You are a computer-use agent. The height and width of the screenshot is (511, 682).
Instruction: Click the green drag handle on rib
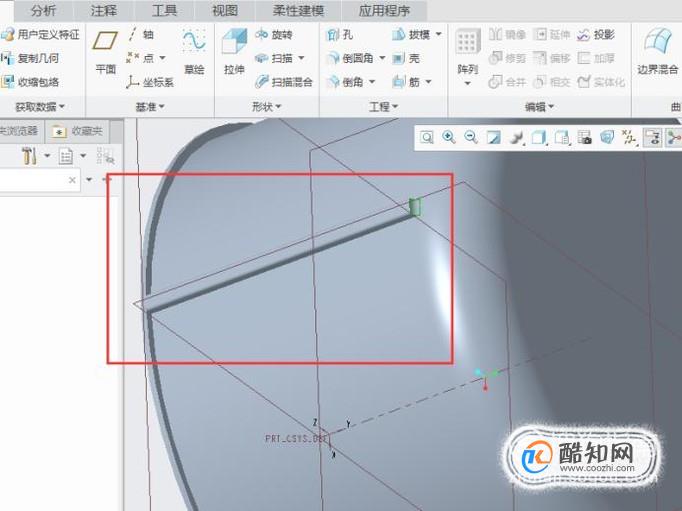(x=415, y=207)
